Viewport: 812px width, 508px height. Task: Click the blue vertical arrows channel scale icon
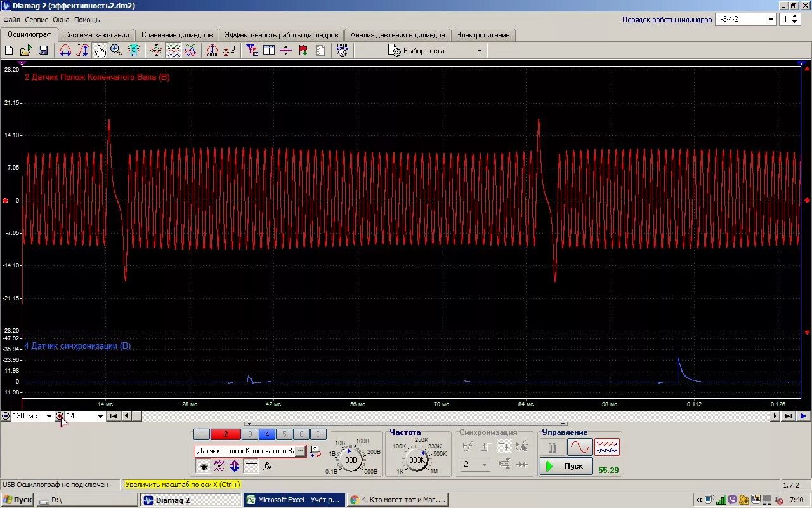tap(235, 466)
